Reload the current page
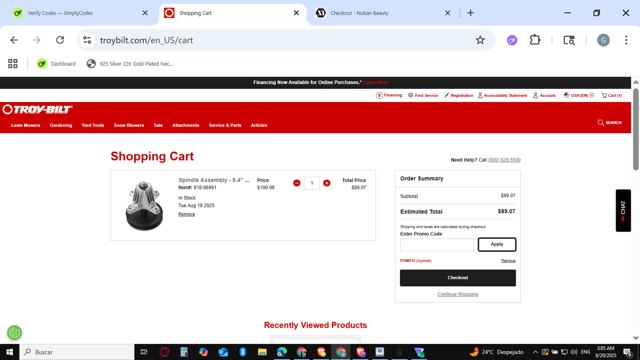 point(60,40)
